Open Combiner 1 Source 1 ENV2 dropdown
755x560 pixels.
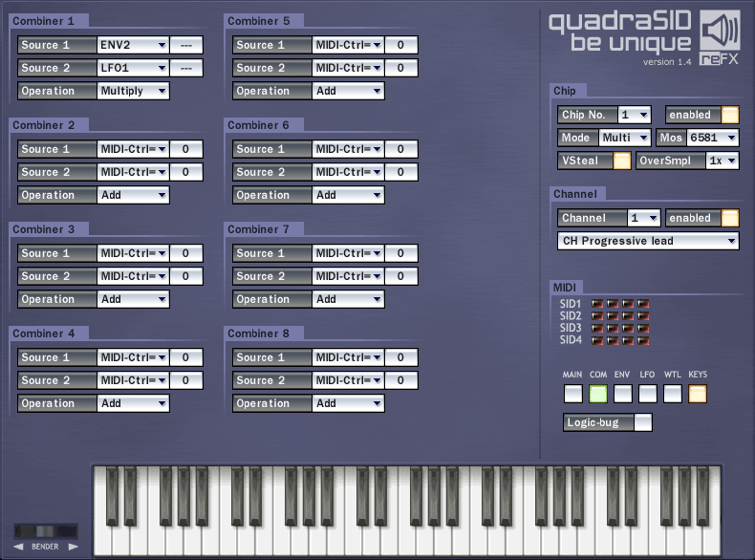click(133, 45)
